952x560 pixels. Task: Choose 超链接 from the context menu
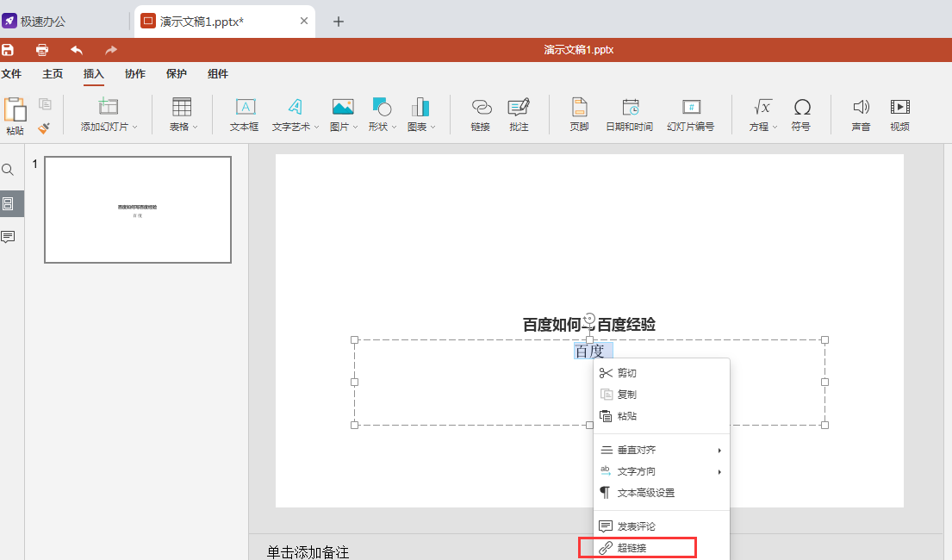click(661, 548)
